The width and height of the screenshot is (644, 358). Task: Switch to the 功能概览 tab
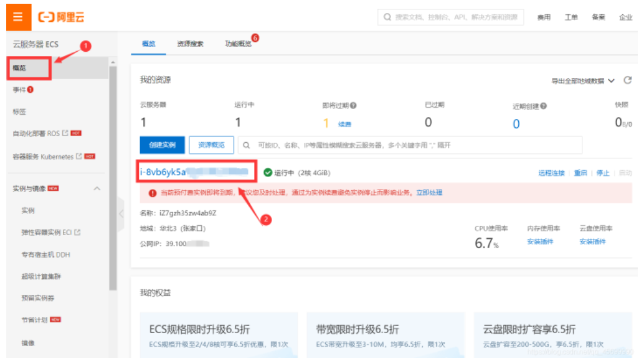point(238,44)
